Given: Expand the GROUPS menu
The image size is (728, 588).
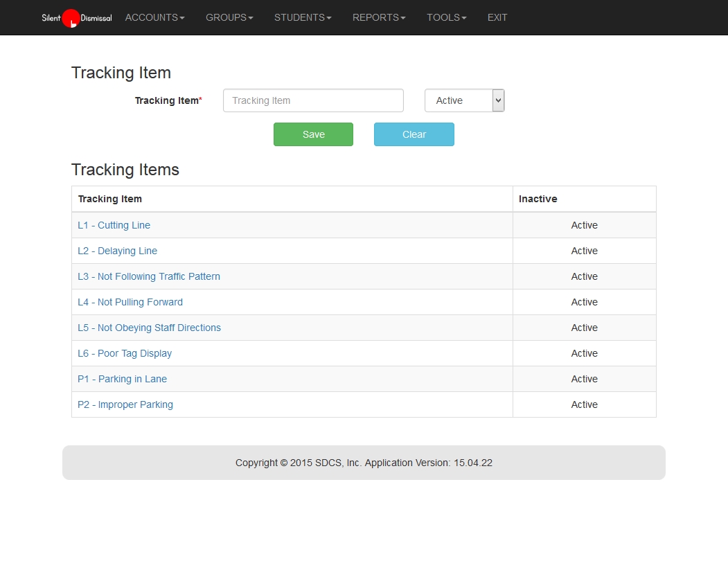Looking at the screenshot, I should pos(229,17).
